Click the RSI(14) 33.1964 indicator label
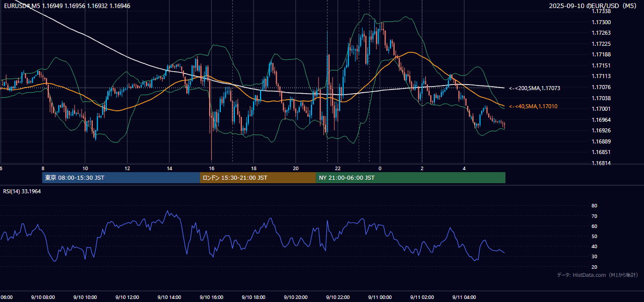The width and height of the screenshot is (644, 302). coord(22,191)
